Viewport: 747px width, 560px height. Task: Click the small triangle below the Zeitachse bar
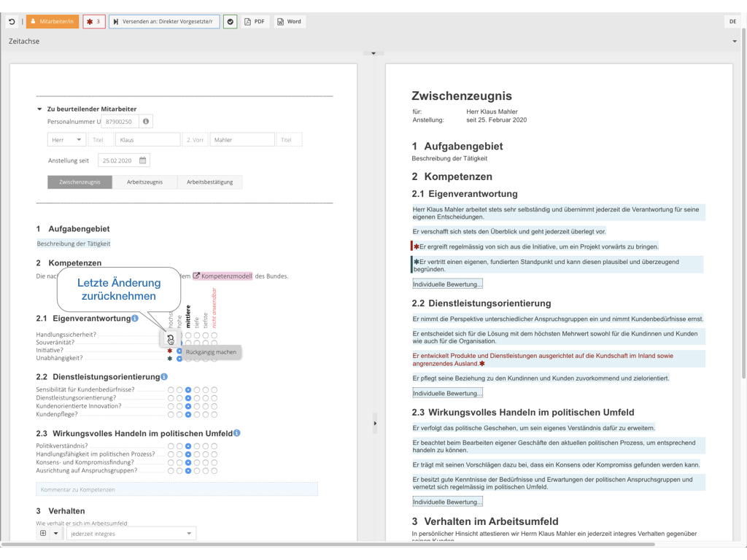373,53
